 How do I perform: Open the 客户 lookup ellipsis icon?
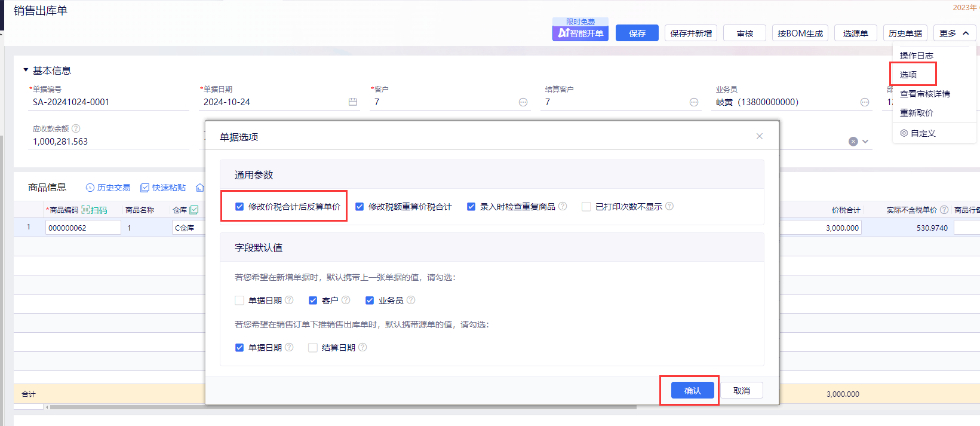(x=523, y=102)
